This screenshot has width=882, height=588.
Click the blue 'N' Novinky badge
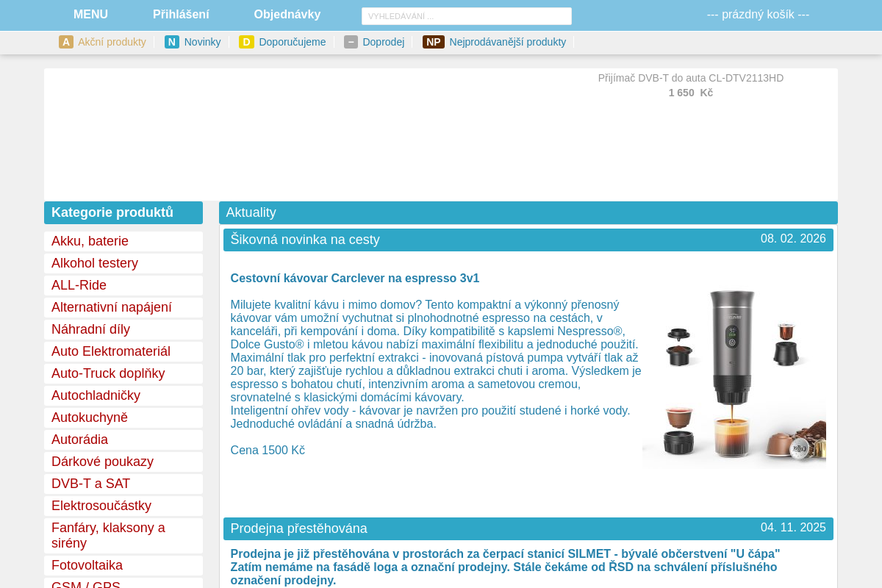click(x=172, y=42)
